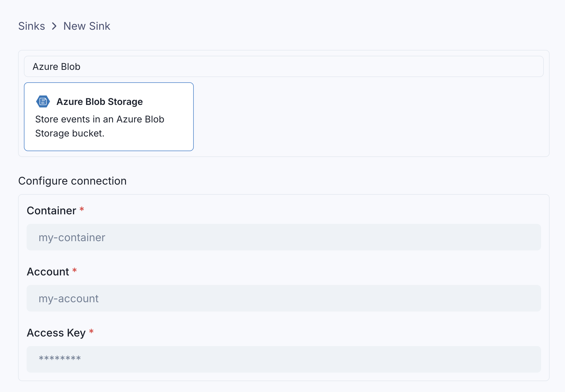The image size is (565, 392).
Task: Click the Configure connection heading
Action: tap(72, 181)
